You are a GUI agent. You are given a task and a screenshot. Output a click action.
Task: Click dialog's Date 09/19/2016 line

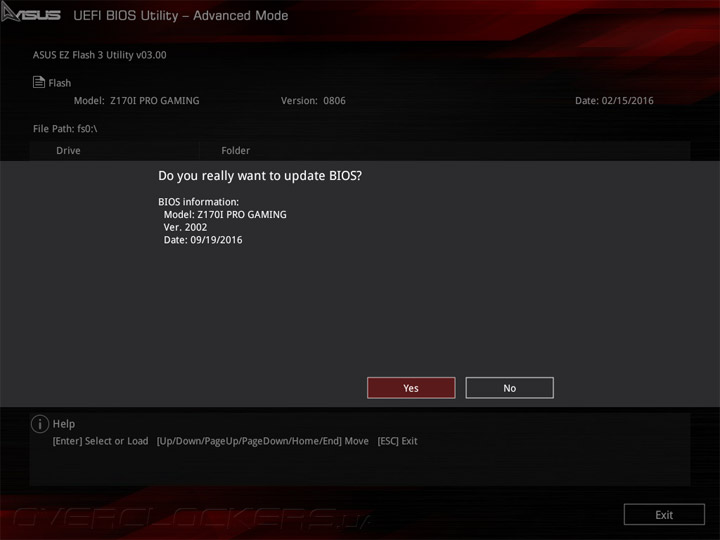202,240
